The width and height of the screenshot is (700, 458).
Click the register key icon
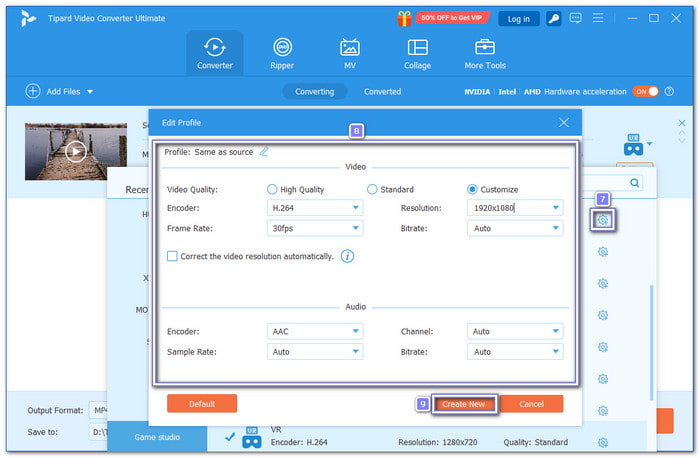tap(553, 18)
